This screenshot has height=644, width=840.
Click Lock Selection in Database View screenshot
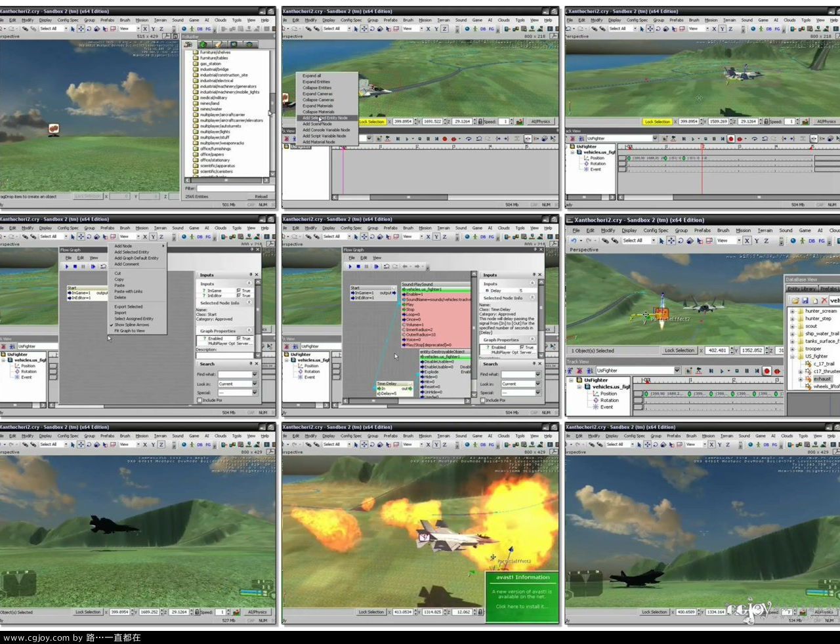(679, 350)
